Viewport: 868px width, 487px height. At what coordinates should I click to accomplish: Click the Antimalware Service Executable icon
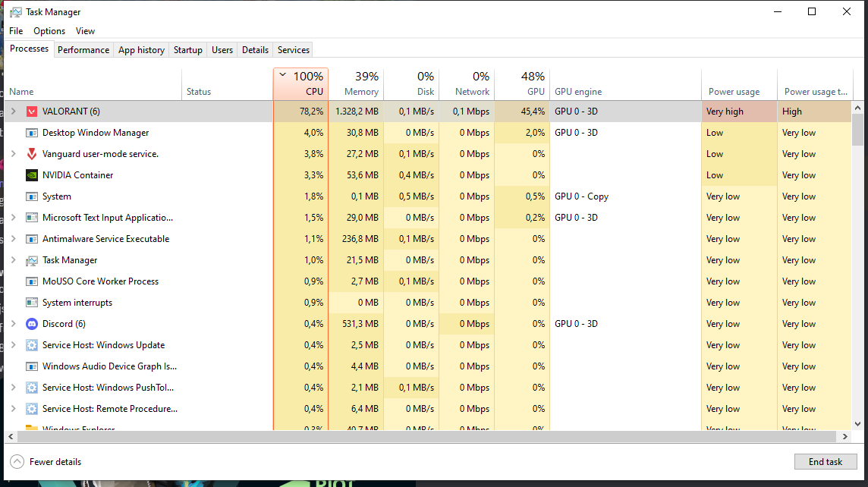click(x=32, y=239)
